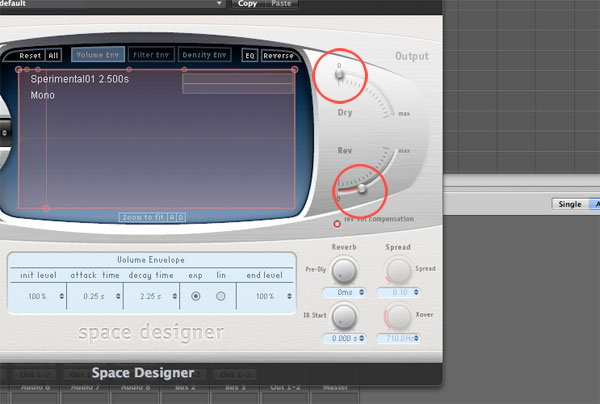Click the Volume Envelope panel title
Image resolution: width=600 pixels, height=404 pixels.
151,260
